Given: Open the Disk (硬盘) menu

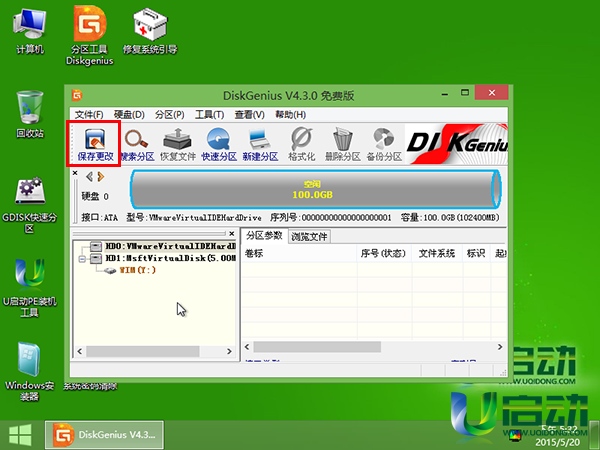Looking at the screenshot, I should [129, 114].
